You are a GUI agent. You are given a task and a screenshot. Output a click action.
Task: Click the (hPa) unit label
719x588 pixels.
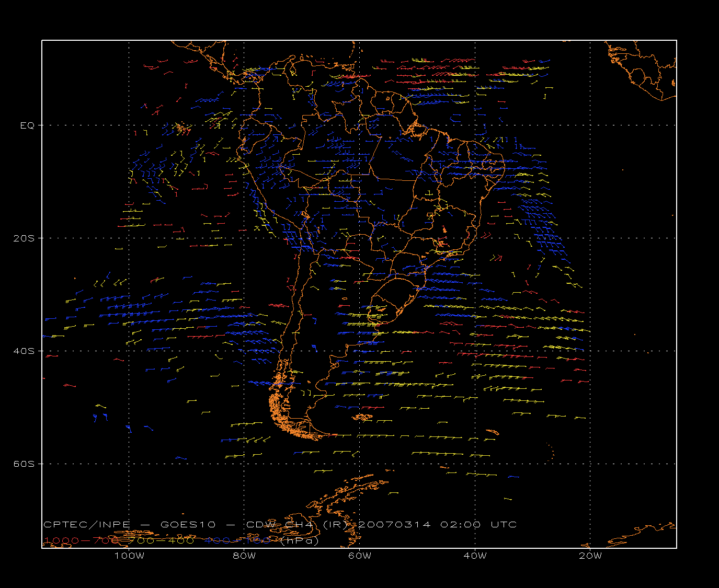(x=299, y=540)
